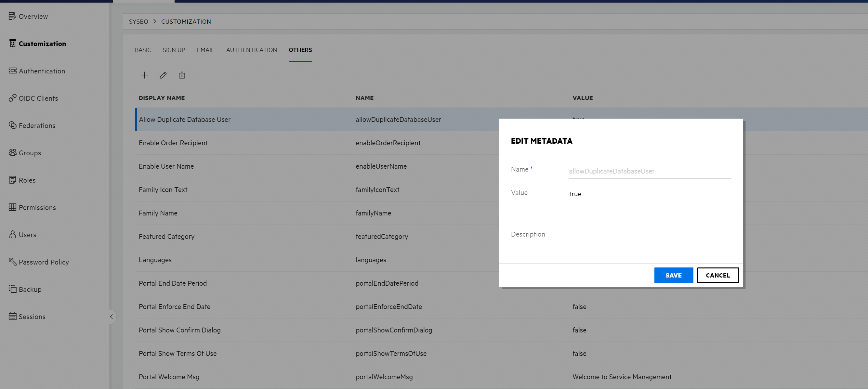Viewport: 868px width, 389px height.
Task: Click the Backup sidebar icon
Action: (x=12, y=289)
